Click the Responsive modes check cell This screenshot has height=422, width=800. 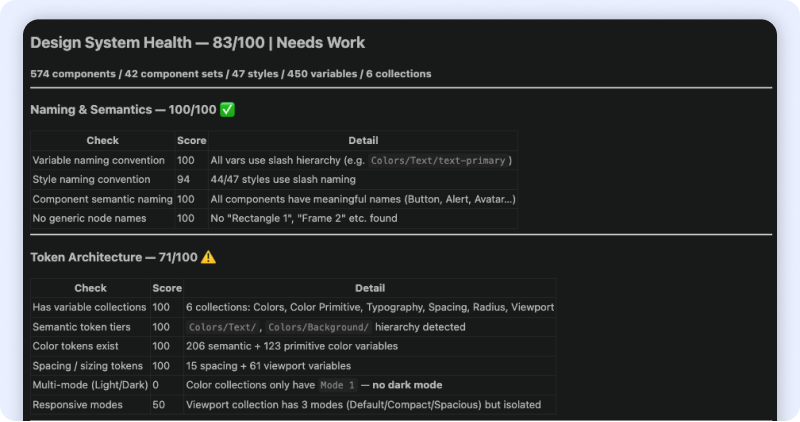coord(77,405)
